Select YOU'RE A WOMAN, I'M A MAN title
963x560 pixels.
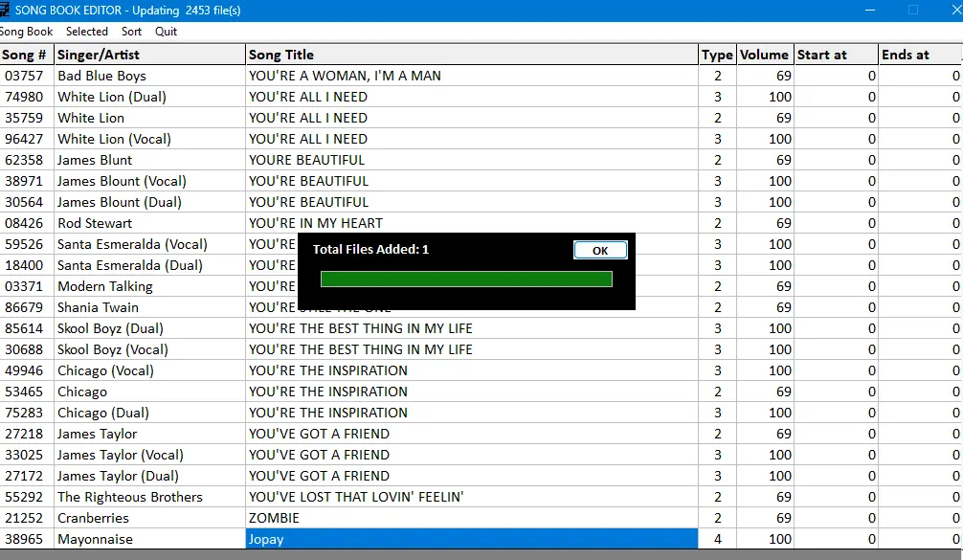pos(472,76)
